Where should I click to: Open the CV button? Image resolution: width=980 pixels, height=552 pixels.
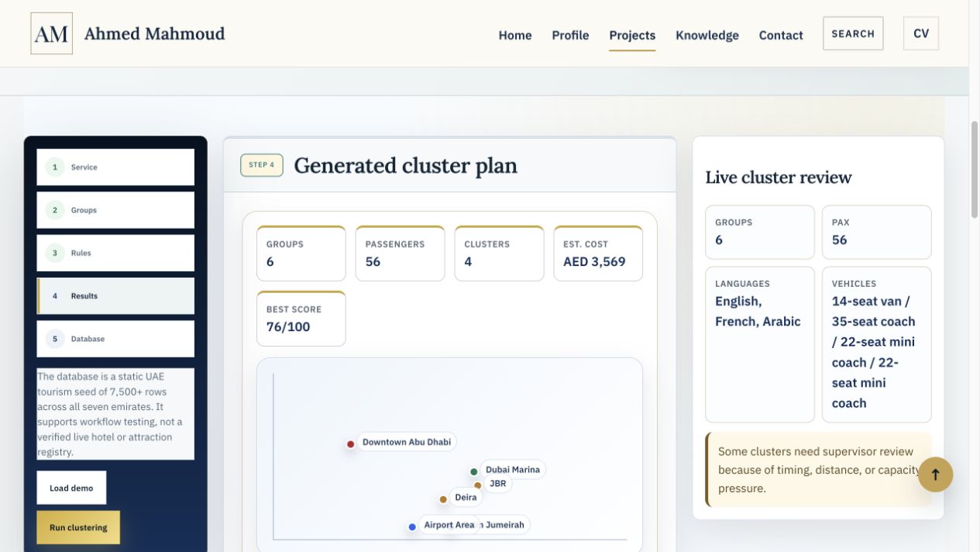[x=921, y=33]
